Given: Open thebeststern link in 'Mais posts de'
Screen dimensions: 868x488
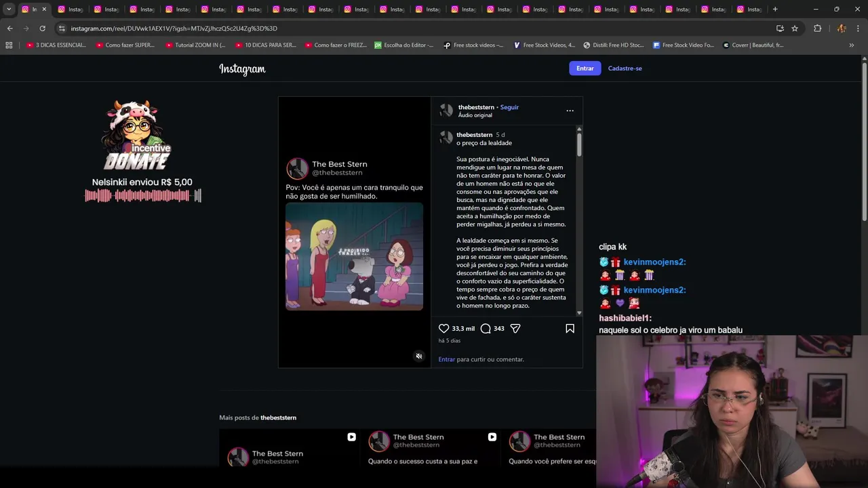Looking at the screenshot, I should pos(278,418).
